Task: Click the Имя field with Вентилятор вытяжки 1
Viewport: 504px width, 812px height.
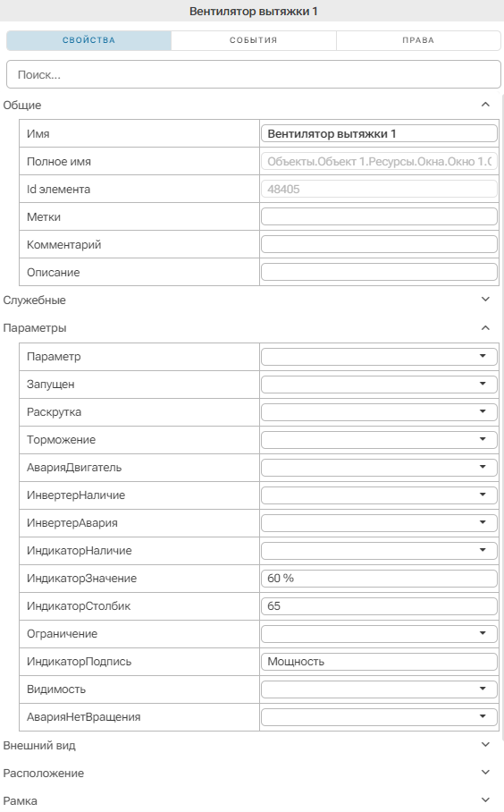Action: pyautogui.click(x=379, y=133)
